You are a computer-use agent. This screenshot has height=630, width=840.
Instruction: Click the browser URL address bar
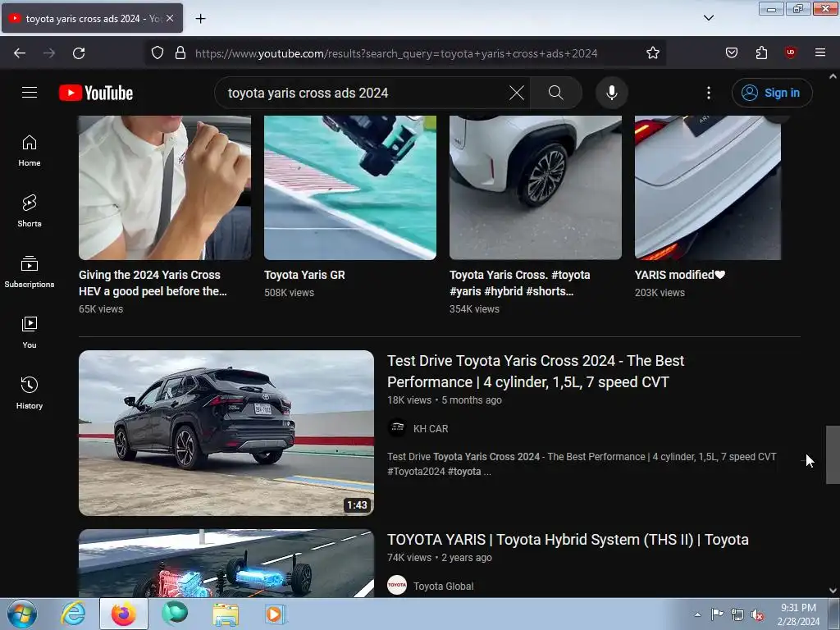click(396, 53)
